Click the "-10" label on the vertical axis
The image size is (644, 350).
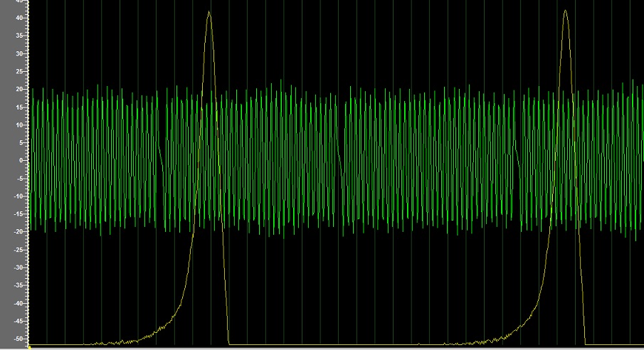[18, 196]
